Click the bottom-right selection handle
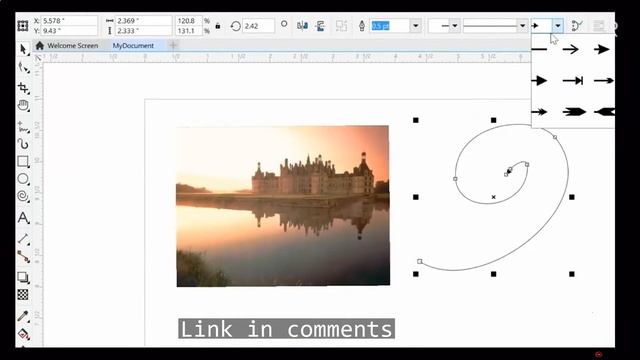This screenshot has width=640, height=360. (572, 274)
